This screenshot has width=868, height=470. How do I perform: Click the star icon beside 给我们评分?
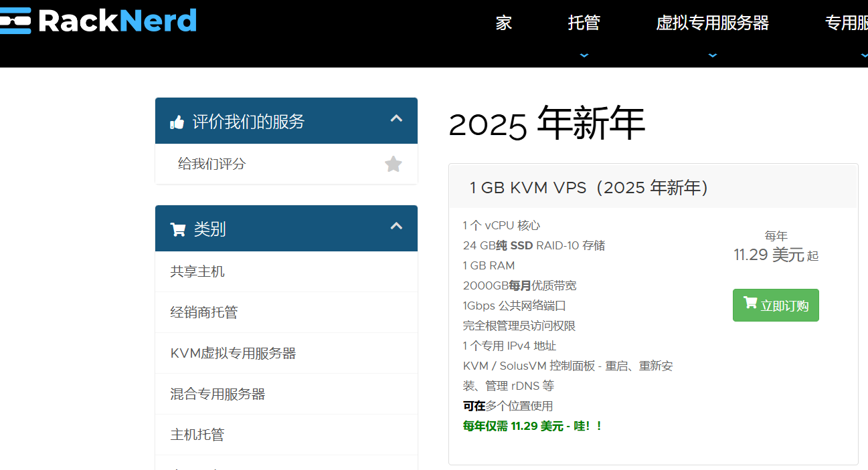point(394,164)
